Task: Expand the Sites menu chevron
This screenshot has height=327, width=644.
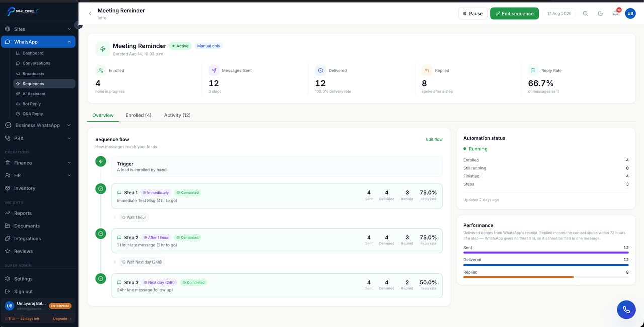Action: (69, 29)
